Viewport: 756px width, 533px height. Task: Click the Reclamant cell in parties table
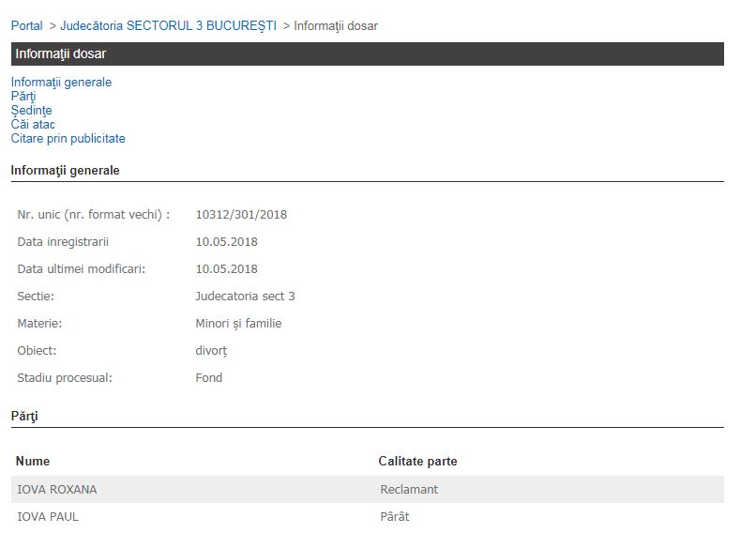click(x=409, y=490)
